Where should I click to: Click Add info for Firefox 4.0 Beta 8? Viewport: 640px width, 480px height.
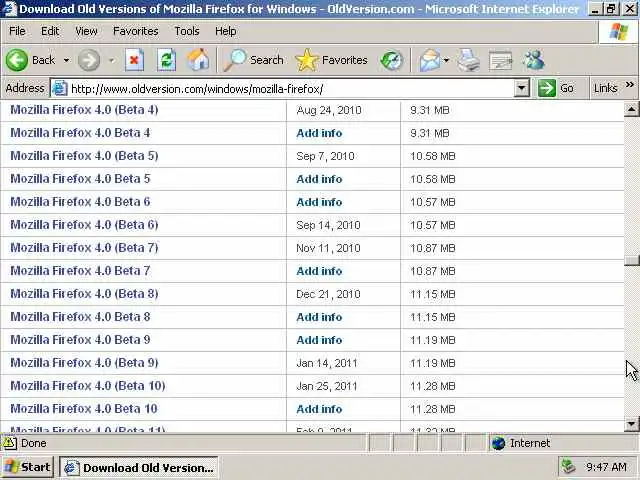[x=319, y=317]
